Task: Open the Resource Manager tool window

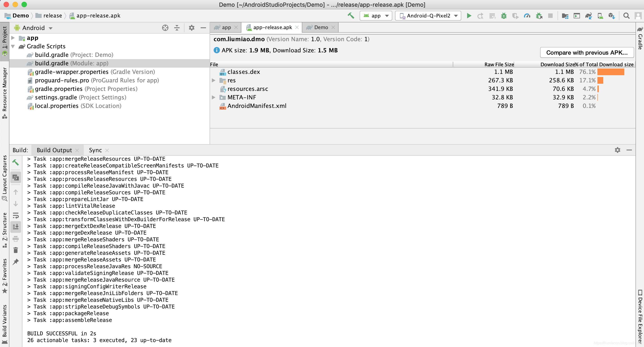Action: tap(4, 93)
